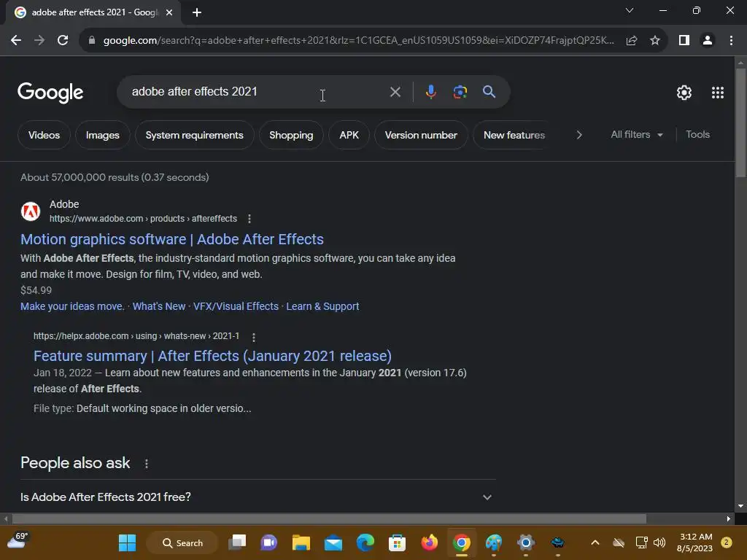
Task: Share this page using the share icon
Action: [x=632, y=41]
